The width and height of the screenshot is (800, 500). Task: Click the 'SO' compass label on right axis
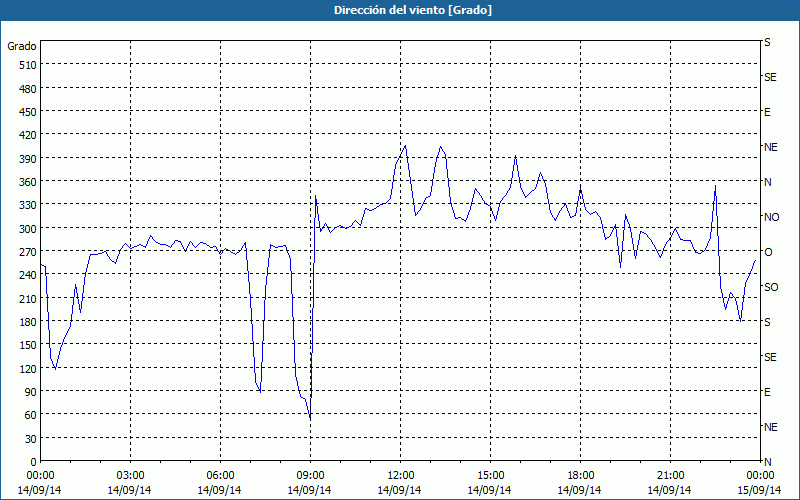(x=771, y=287)
